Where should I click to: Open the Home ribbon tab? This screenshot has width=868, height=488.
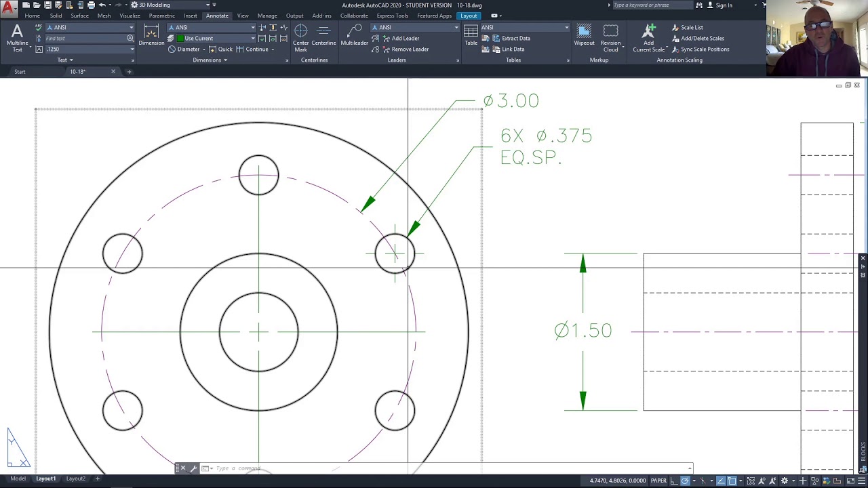tap(32, 16)
